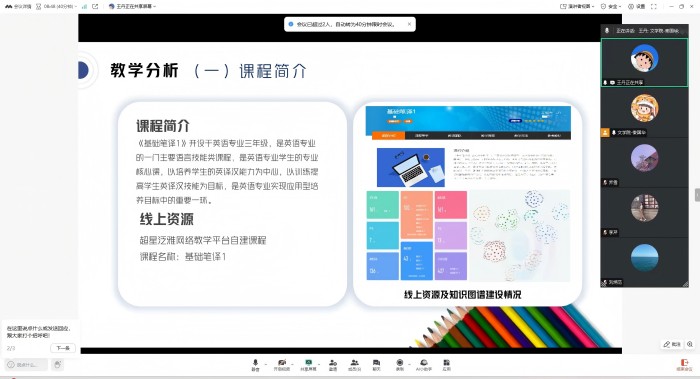Mute the microphone in the bottom toolbar

coord(255,364)
